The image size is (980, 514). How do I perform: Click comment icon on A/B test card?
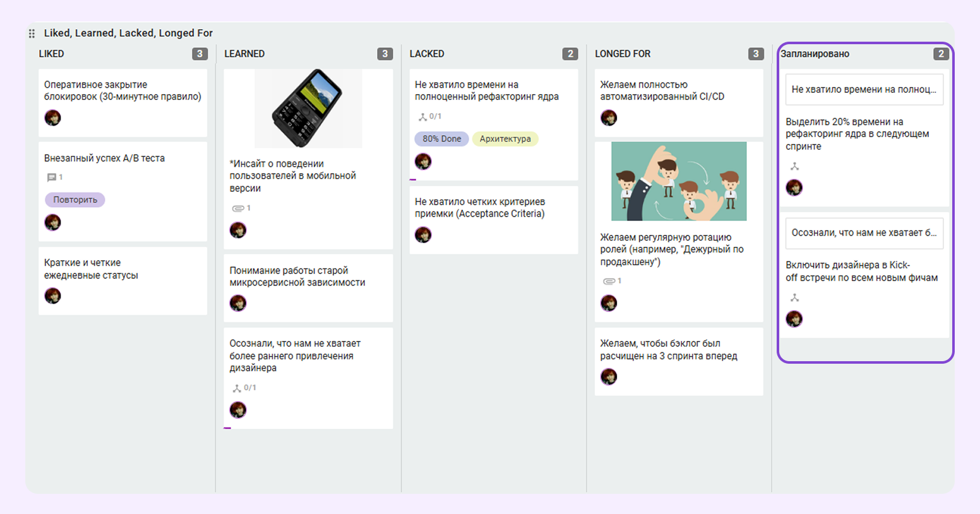coord(51,177)
